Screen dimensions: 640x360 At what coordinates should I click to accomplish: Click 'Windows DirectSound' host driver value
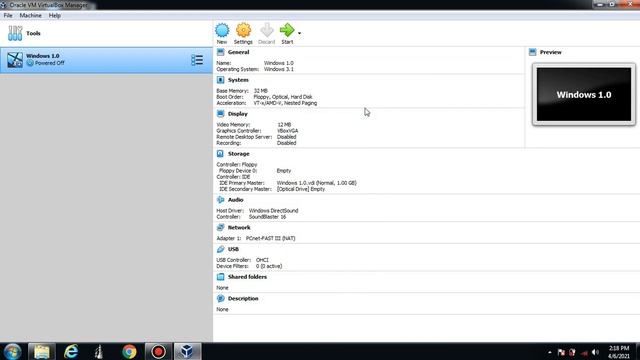(273, 211)
